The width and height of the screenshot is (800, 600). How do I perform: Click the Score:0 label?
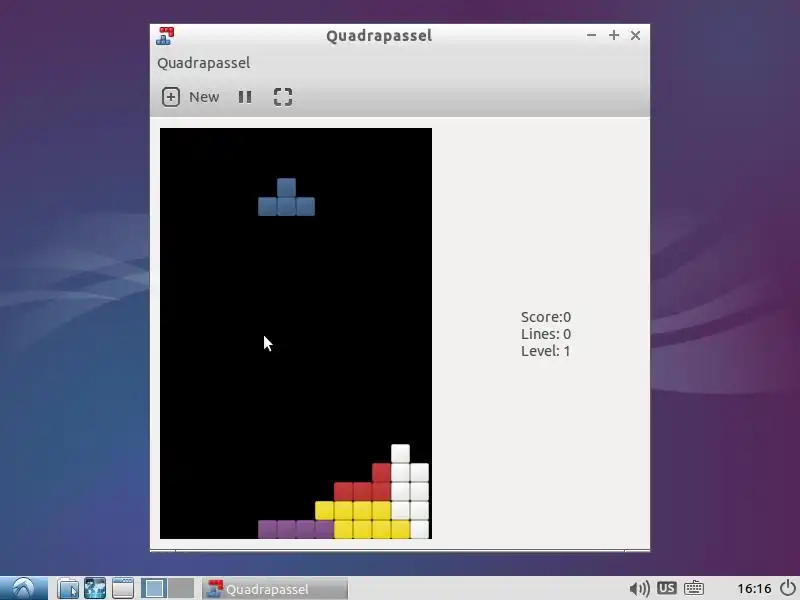(x=546, y=317)
